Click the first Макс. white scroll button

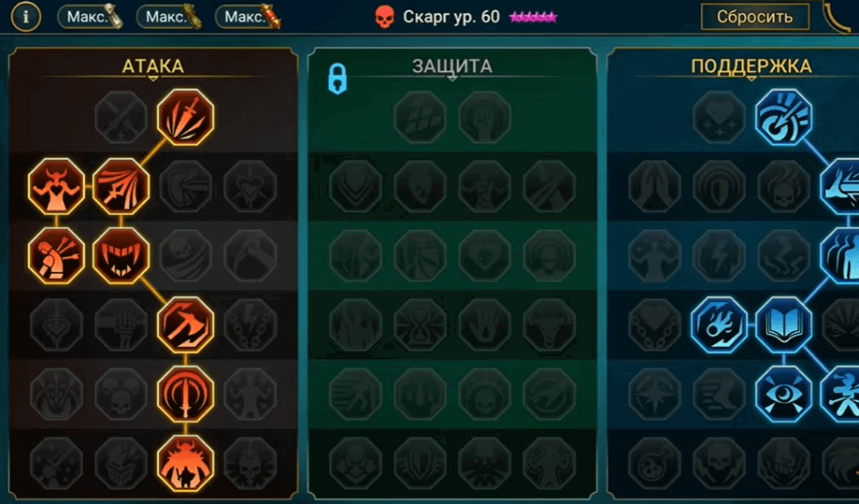(x=90, y=17)
